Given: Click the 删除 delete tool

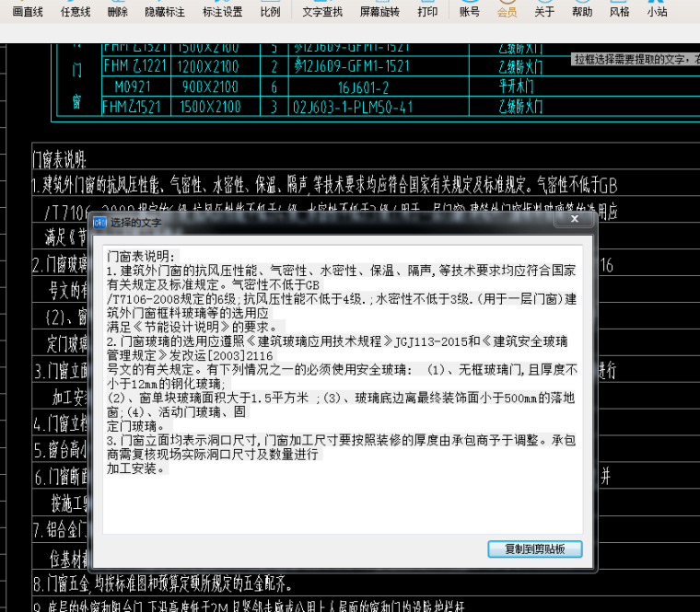Looking at the screenshot, I should click(118, 12).
